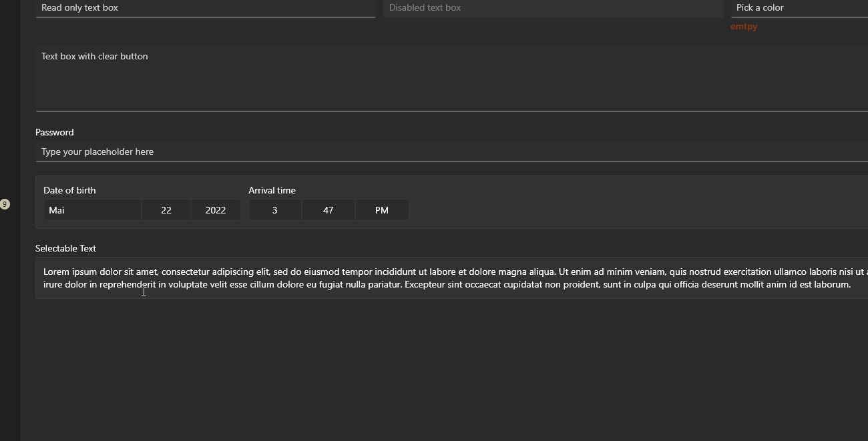868x441 pixels.
Task: Open the hour picker showing "3"
Action: [x=274, y=209]
